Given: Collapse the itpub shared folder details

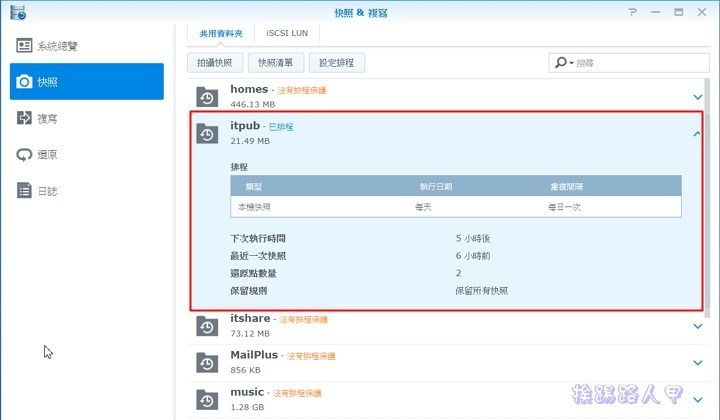Looking at the screenshot, I should 697,134.
